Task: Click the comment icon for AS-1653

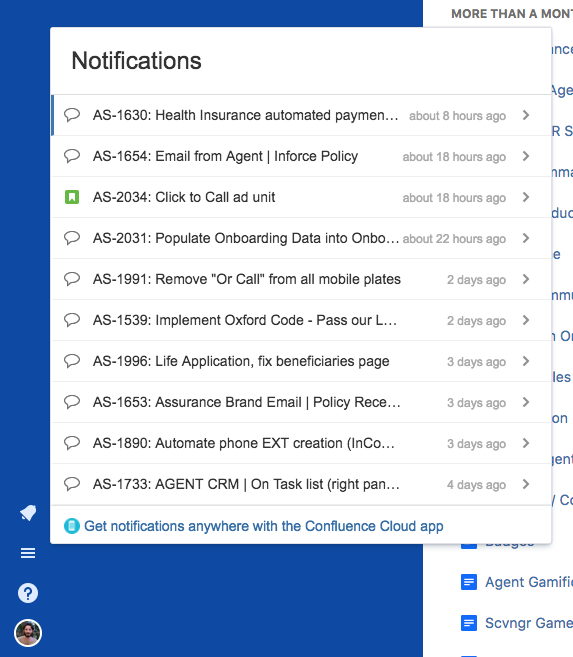Action: click(72, 402)
